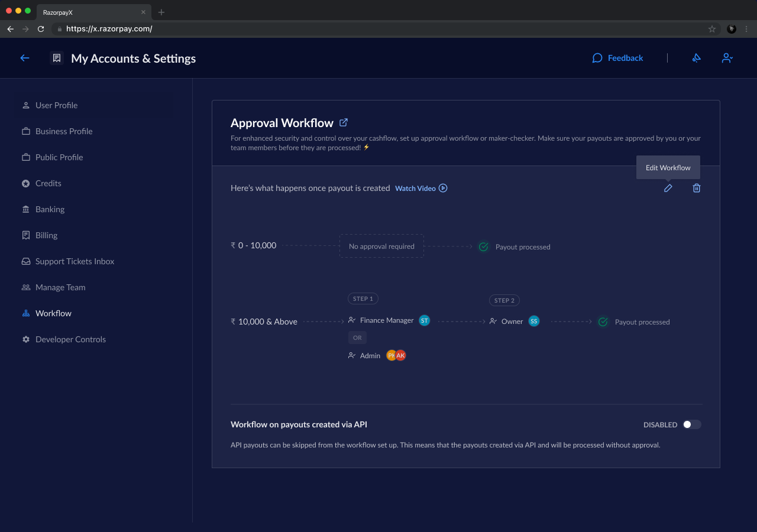Click the Feedback link
Screen dimensions: 757x532
(x=617, y=58)
